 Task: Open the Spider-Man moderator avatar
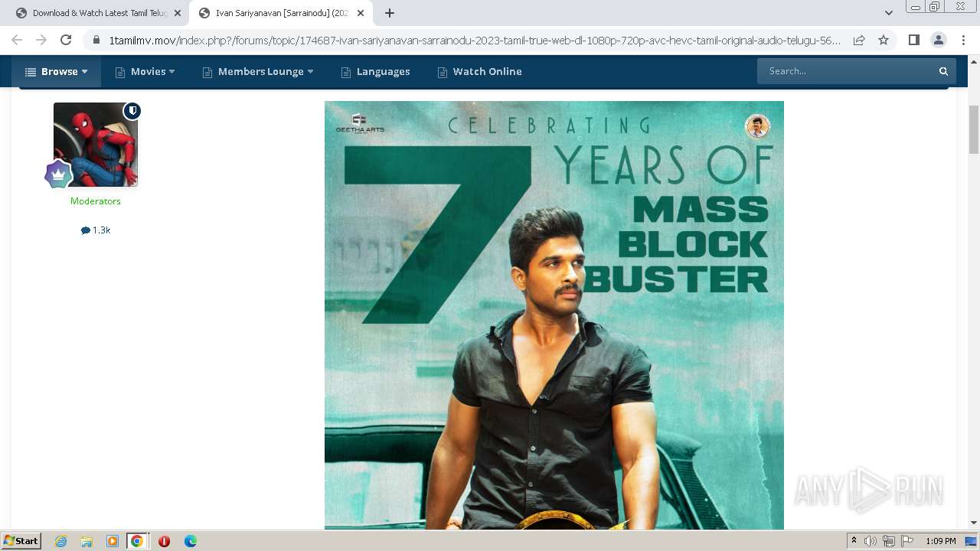[x=96, y=145]
